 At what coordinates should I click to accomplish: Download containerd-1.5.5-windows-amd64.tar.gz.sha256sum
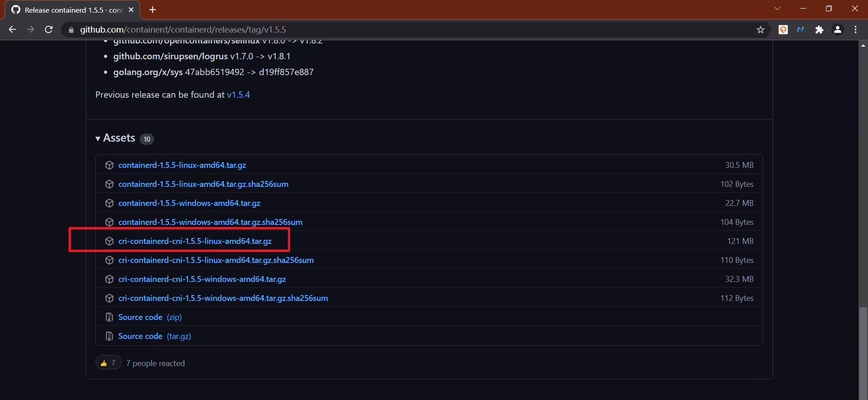[210, 222]
